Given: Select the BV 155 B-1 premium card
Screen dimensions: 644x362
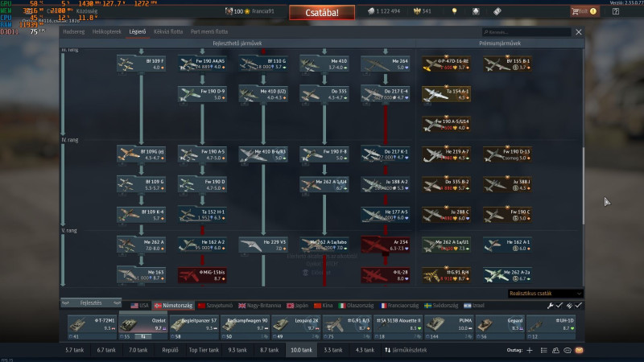Looking at the screenshot, I should [507, 64].
